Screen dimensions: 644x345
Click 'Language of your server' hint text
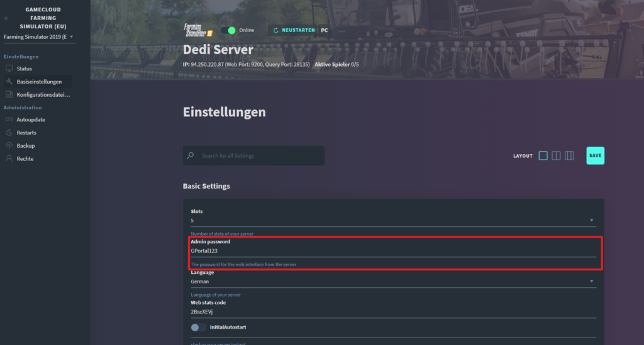pyautogui.click(x=216, y=295)
